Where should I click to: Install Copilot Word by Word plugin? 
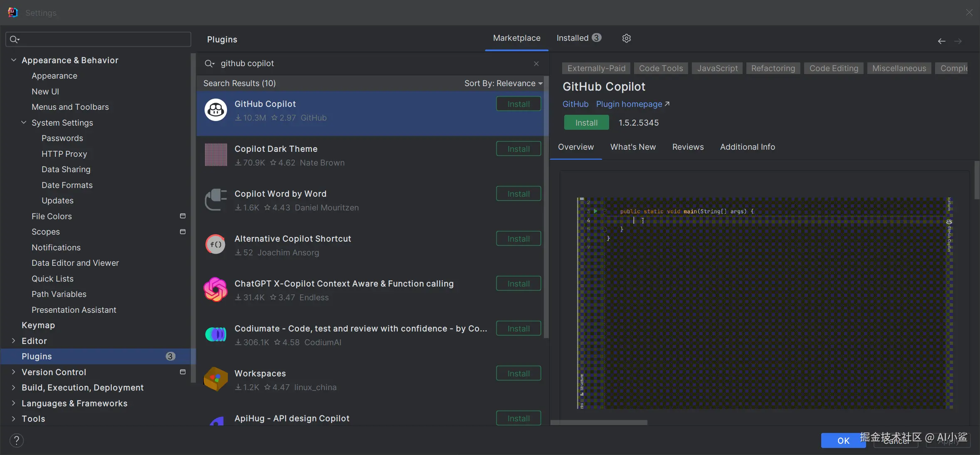click(x=518, y=194)
